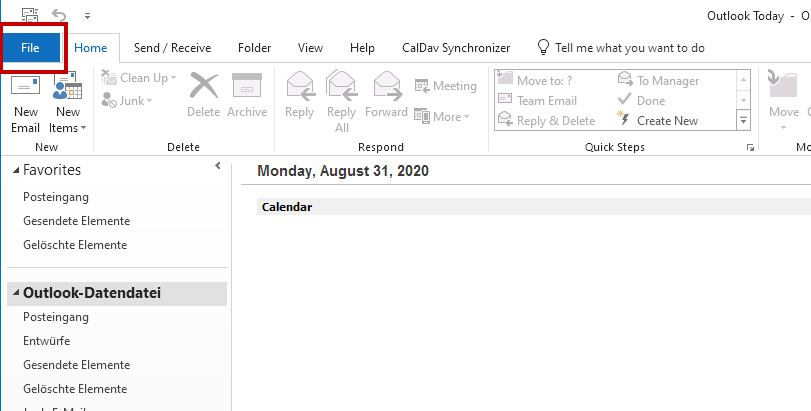The height and width of the screenshot is (411, 811).
Task: Open the Junk dropdown
Action: 127,101
